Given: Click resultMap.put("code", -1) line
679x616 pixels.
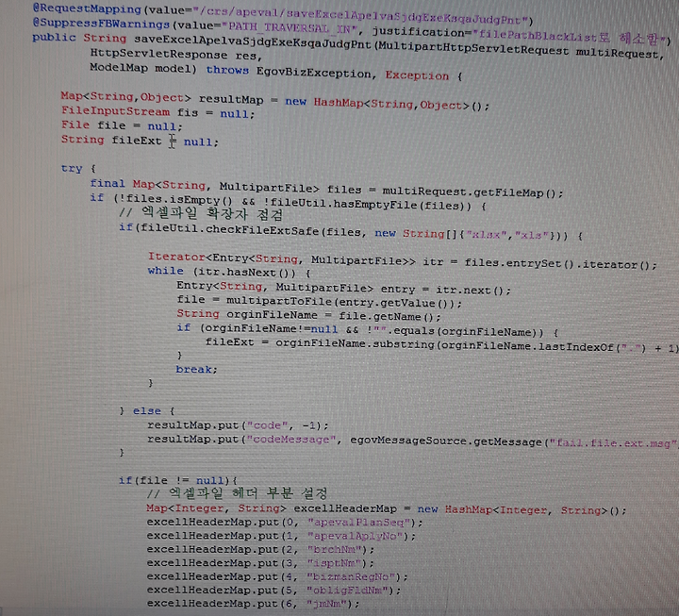Looking at the screenshot, I should (x=238, y=425).
